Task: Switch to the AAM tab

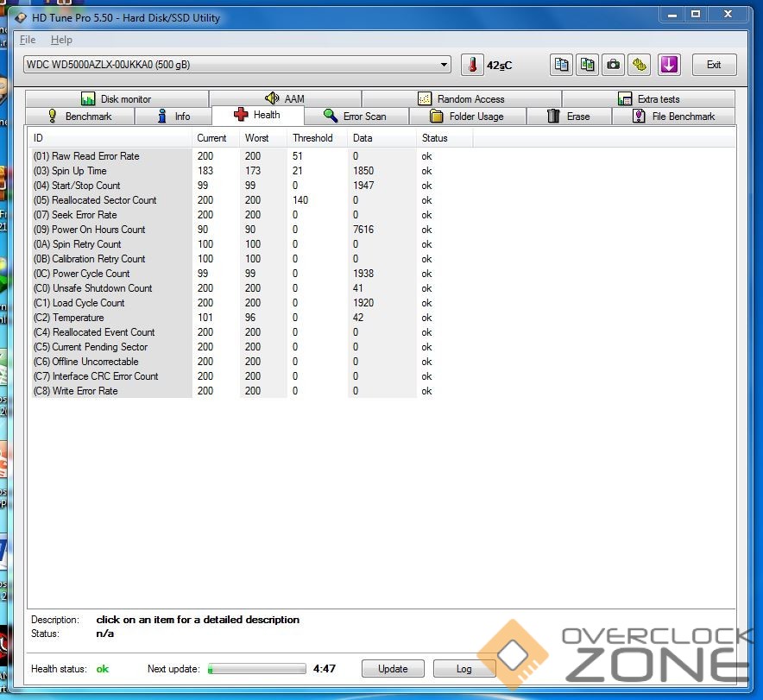Action: click(285, 98)
